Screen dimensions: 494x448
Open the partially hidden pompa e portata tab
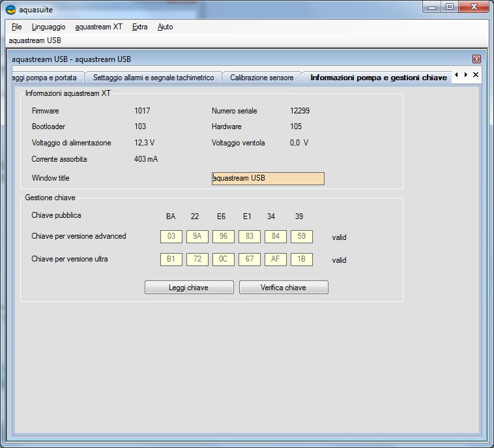pos(46,78)
